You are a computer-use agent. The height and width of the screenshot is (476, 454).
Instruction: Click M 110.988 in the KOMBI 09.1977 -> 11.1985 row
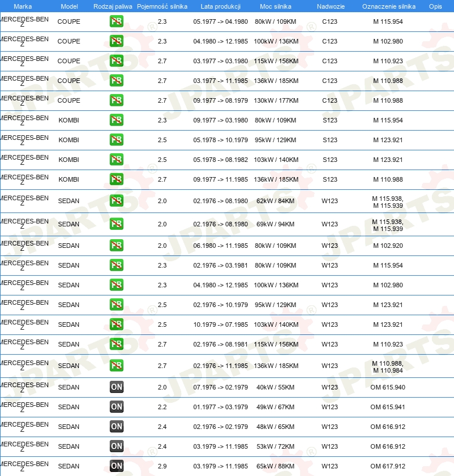click(388, 179)
